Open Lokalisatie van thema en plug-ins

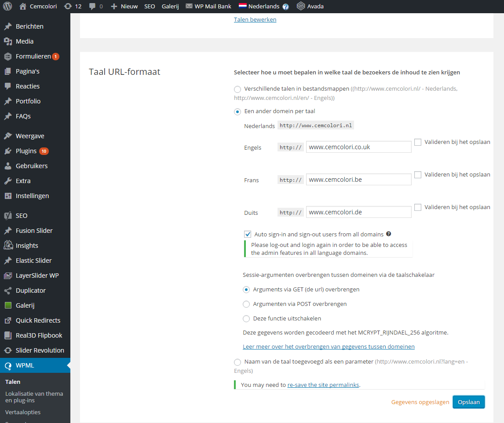(x=34, y=397)
